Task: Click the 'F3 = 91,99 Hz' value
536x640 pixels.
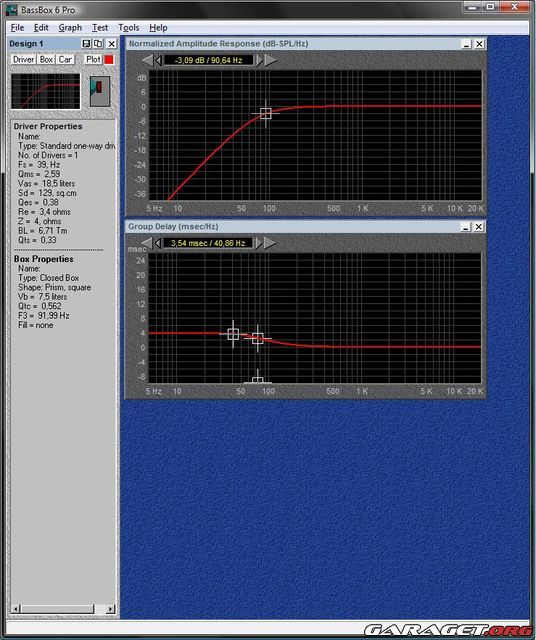Action: (x=43, y=316)
